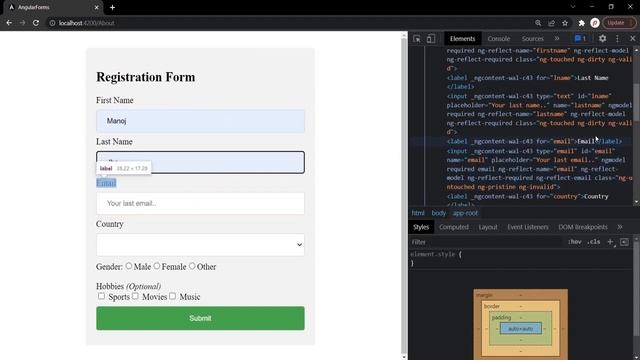Toggle the .cls class editor

pos(593,242)
